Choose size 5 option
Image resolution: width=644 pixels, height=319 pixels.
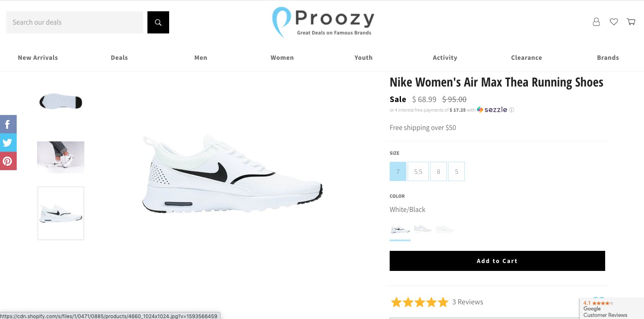click(x=456, y=171)
